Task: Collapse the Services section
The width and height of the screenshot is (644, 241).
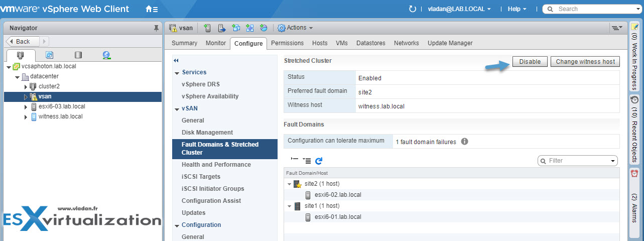Action: (x=177, y=73)
